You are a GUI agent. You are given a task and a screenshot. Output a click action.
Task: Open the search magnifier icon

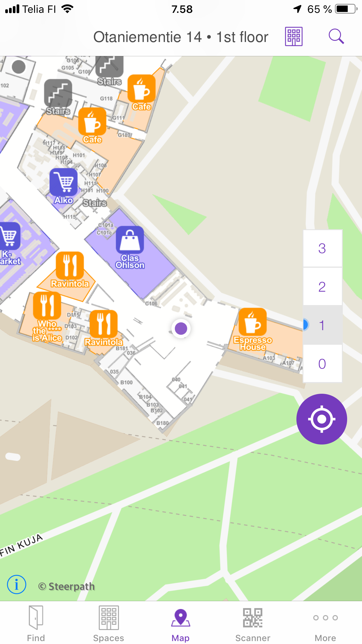click(336, 36)
